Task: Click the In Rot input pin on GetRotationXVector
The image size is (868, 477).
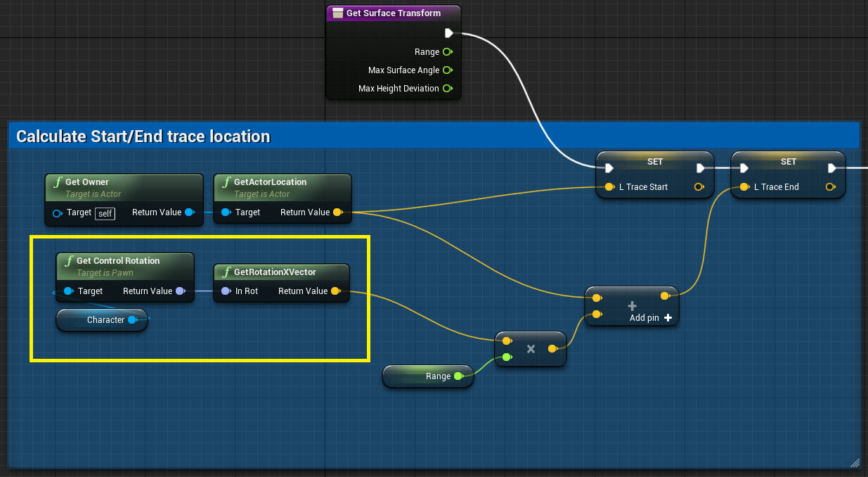Action: point(225,291)
